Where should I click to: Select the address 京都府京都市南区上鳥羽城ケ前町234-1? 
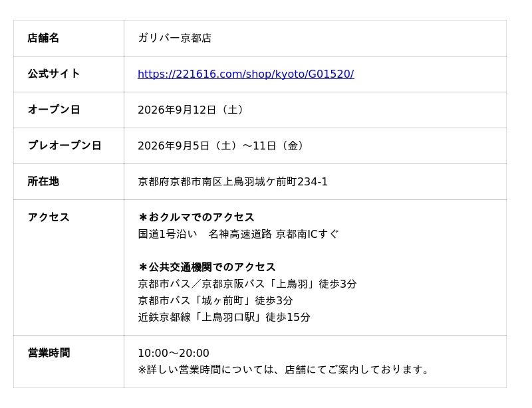[233, 182]
